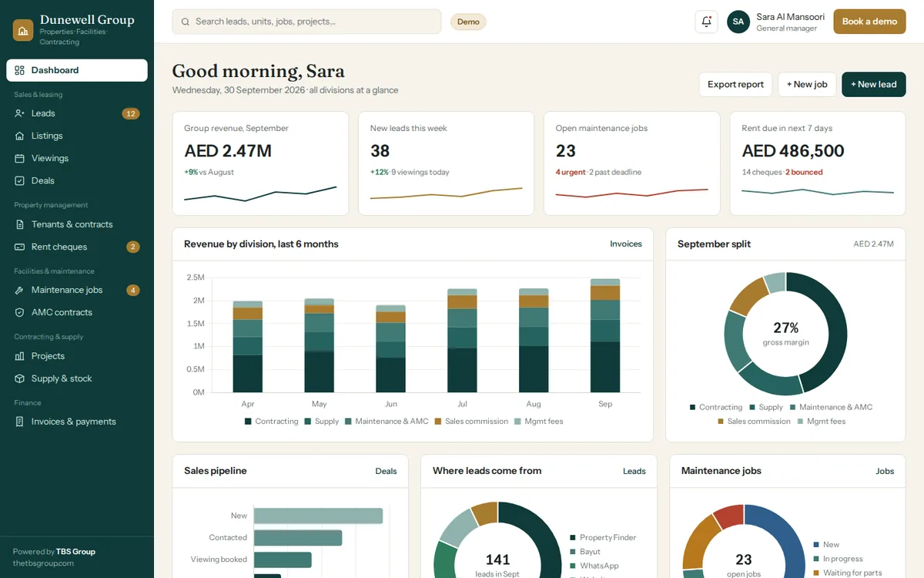
Task: Toggle Mgmt fees legend swatch in September split
Action: point(800,422)
